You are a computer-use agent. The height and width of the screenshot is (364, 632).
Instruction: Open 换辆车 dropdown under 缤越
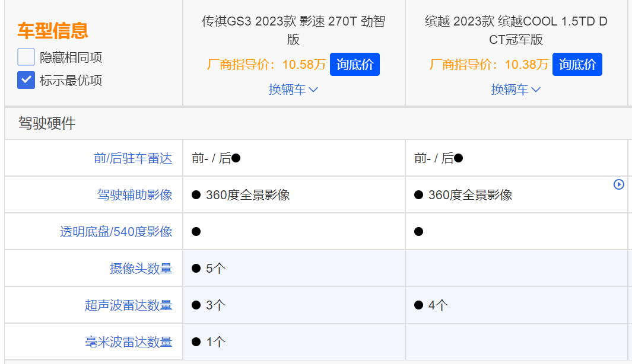pyautogui.click(x=516, y=90)
